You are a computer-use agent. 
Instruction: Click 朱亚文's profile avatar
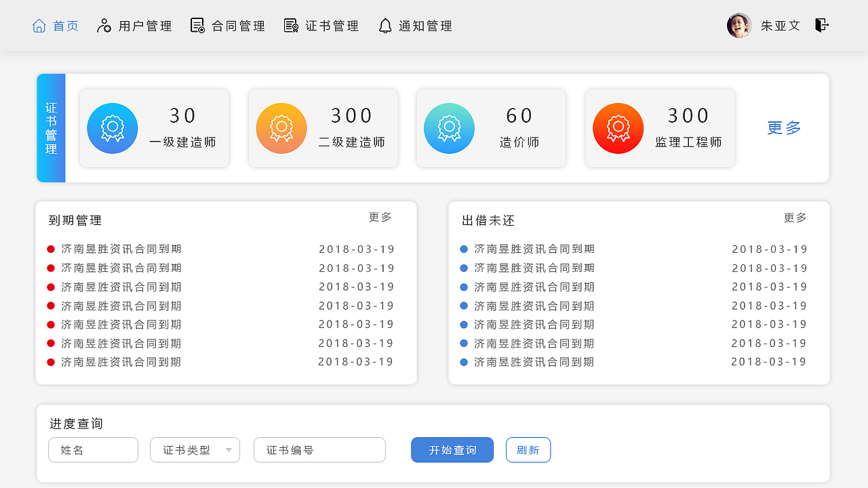click(738, 25)
